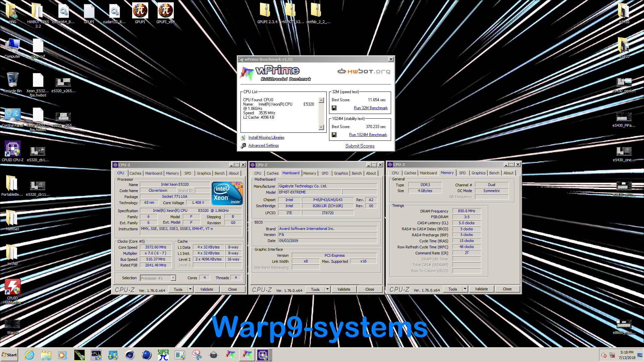Open the Computer desktop icon
644x362 pixels.
(12, 48)
